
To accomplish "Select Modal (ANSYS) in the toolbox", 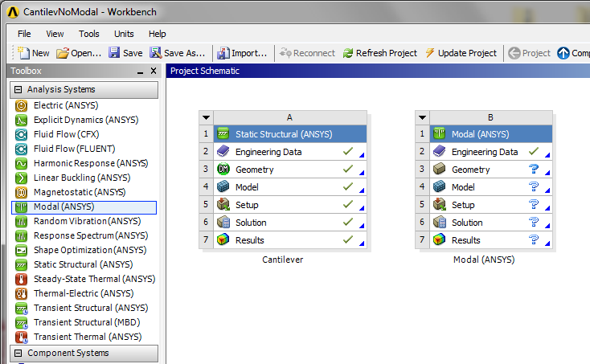I will (84, 207).
